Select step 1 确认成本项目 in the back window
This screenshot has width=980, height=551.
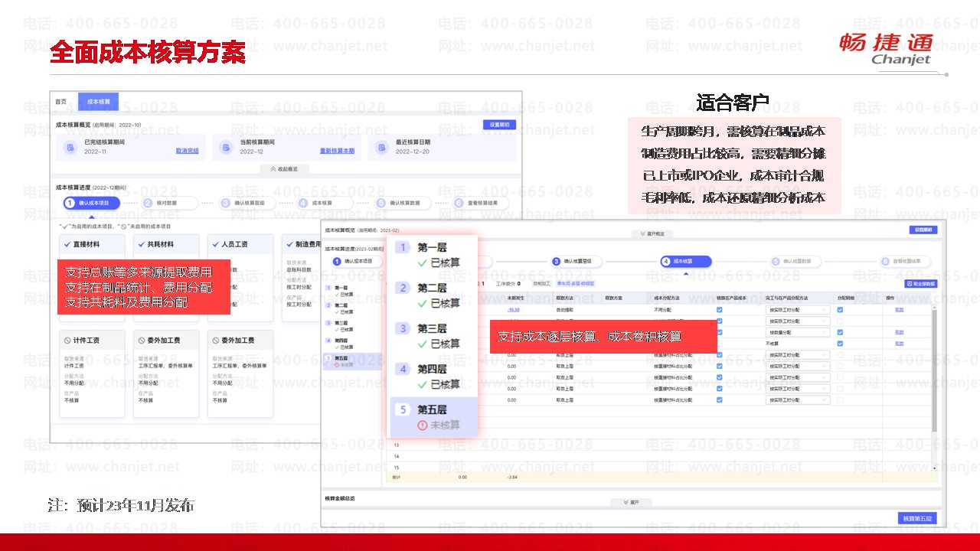click(92, 203)
